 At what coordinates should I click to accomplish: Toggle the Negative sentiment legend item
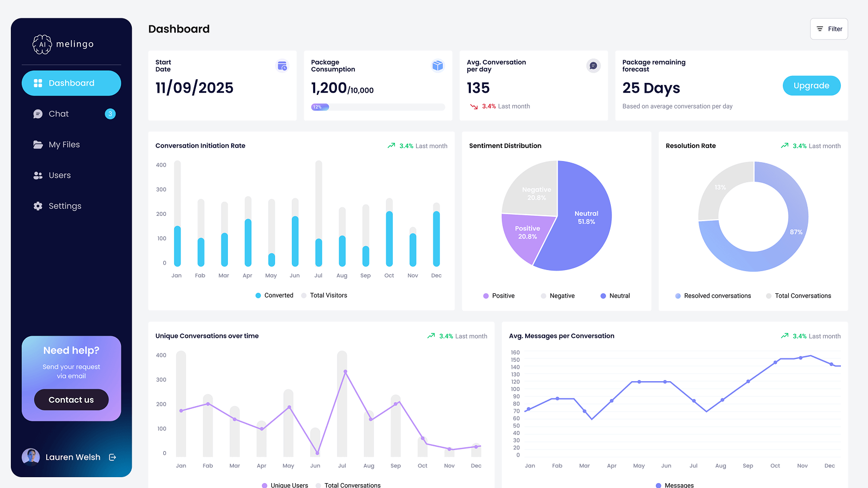[x=558, y=296]
